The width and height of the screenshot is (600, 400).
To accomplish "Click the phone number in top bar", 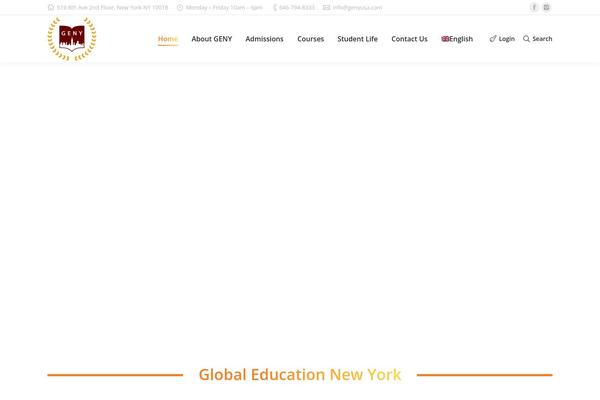I will coord(297,7).
